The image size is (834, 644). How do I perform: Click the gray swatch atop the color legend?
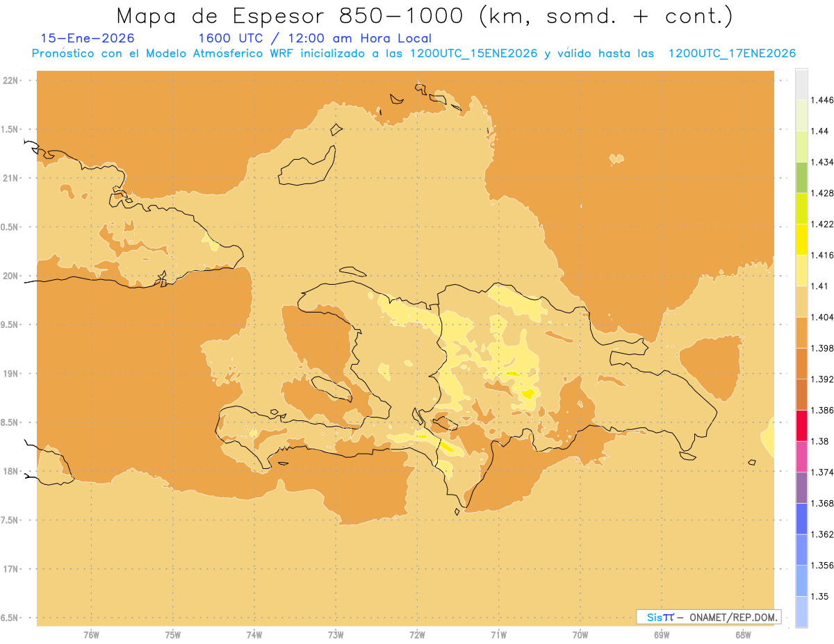pos(801,84)
